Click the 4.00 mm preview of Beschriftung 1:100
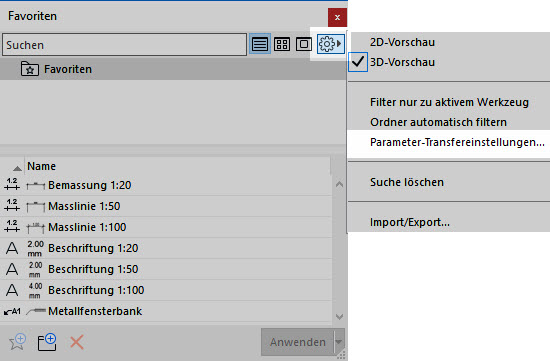The height and width of the screenshot is (361, 550). click(x=35, y=290)
